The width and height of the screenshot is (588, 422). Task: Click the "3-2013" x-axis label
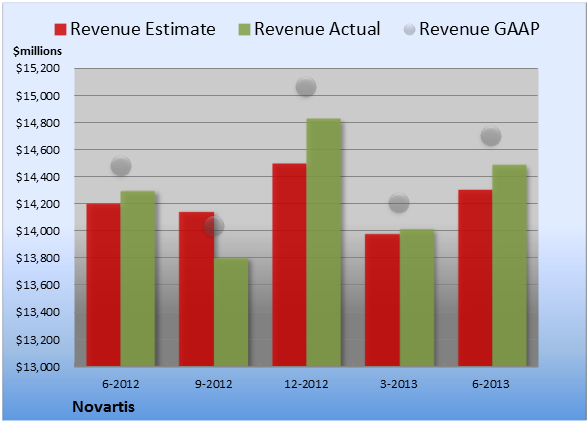coord(399,384)
